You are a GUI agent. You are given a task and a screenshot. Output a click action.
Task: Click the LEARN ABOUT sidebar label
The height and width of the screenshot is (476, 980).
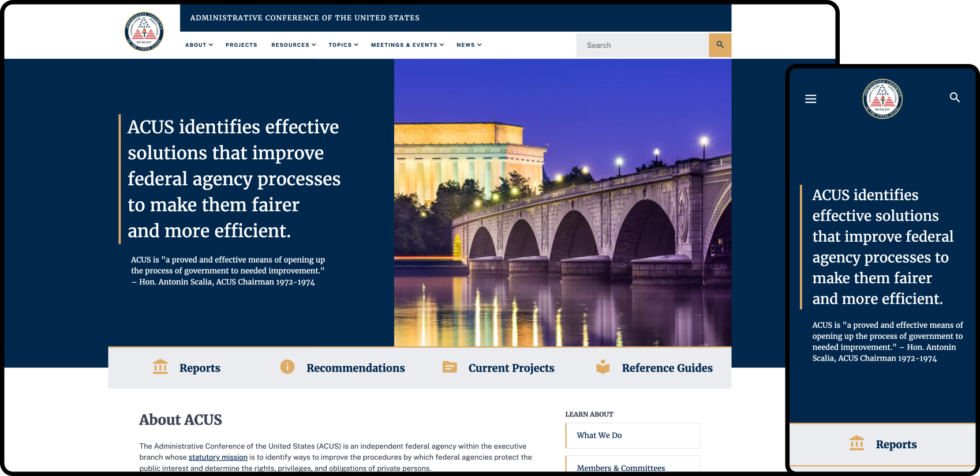coord(589,414)
